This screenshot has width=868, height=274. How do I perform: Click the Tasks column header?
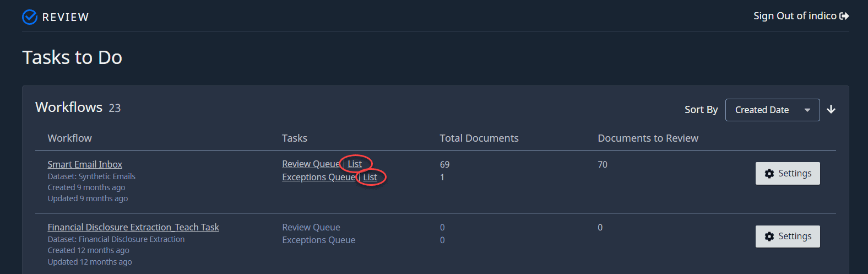pos(295,138)
